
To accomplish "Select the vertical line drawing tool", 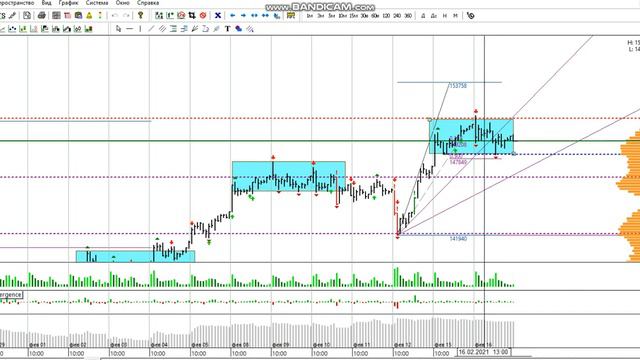I will click(x=140, y=29).
